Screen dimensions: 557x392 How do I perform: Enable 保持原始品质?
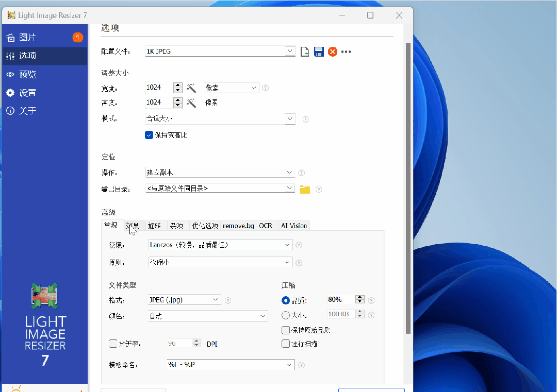[286, 330]
